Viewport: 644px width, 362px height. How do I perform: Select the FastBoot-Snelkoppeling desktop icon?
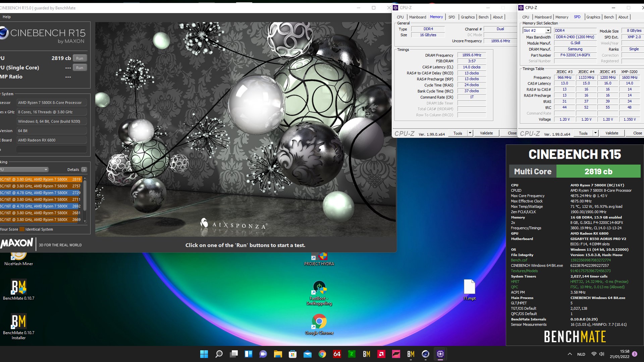[x=319, y=293]
